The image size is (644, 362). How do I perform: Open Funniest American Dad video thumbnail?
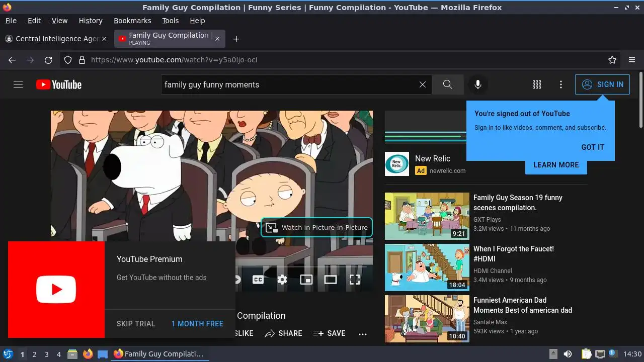pos(427,319)
